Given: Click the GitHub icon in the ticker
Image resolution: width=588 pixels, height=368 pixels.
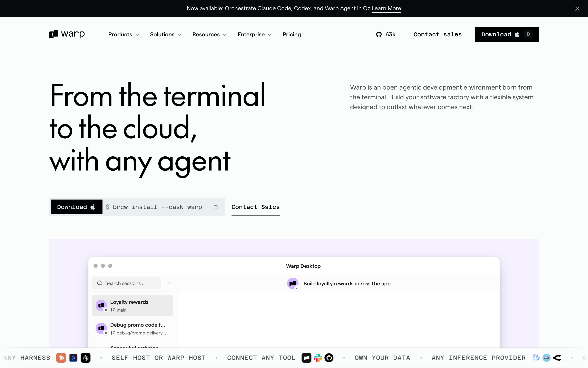Looking at the screenshot, I should pos(329,358).
